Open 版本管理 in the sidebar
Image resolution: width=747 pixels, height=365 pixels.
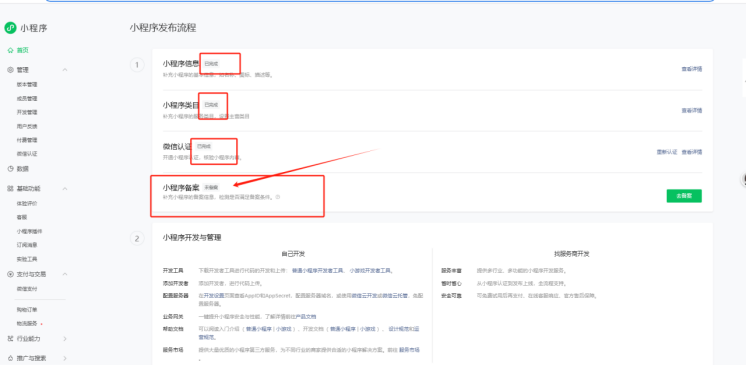27,84
